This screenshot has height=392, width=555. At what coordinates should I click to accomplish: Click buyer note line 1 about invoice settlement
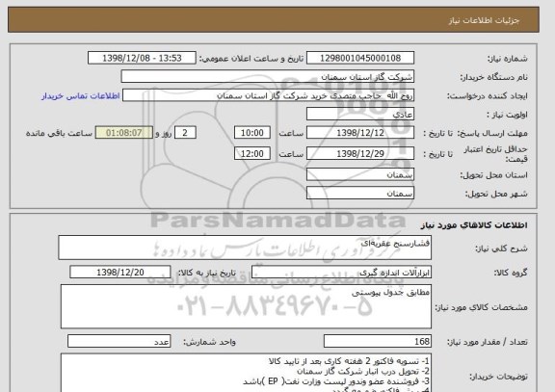pyautogui.click(x=349, y=361)
